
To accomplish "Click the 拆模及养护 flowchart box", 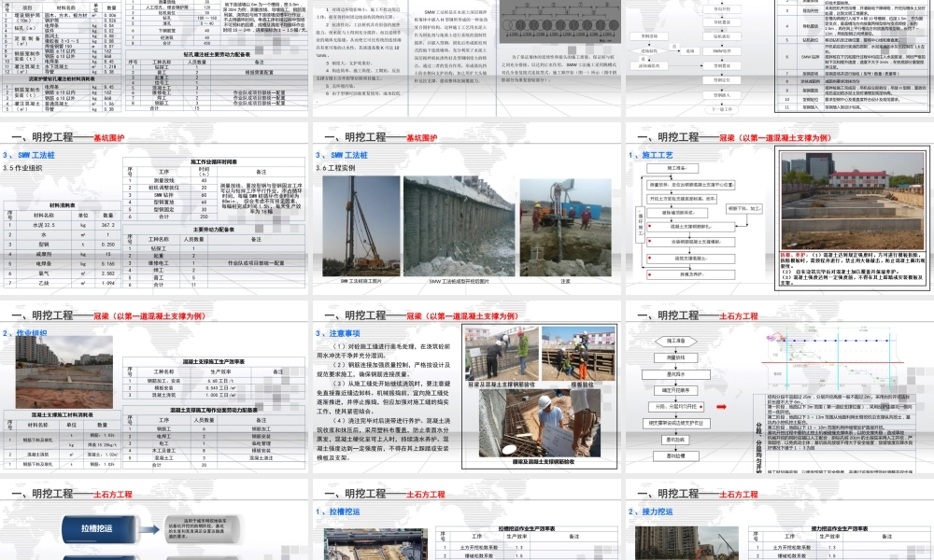I will pyautogui.click(x=691, y=274).
